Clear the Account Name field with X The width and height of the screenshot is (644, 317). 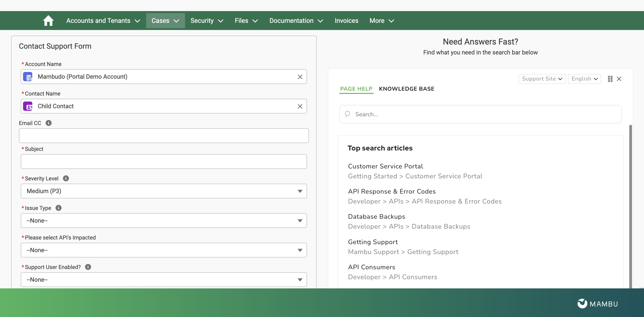pyautogui.click(x=300, y=77)
